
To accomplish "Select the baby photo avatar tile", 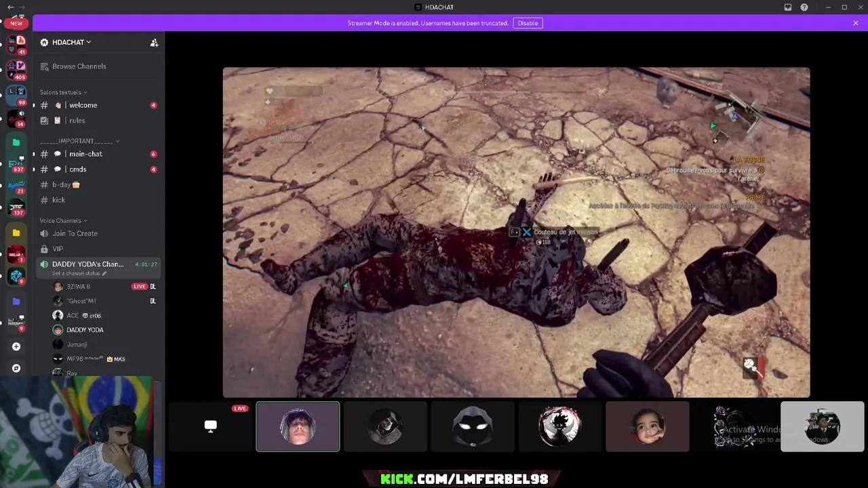I will point(648,426).
